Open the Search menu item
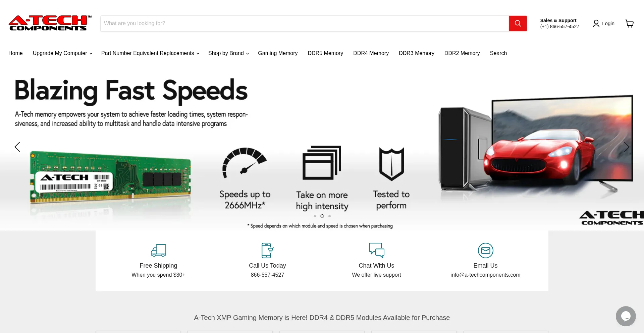The width and height of the screenshot is (644, 333). [x=498, y=53]
